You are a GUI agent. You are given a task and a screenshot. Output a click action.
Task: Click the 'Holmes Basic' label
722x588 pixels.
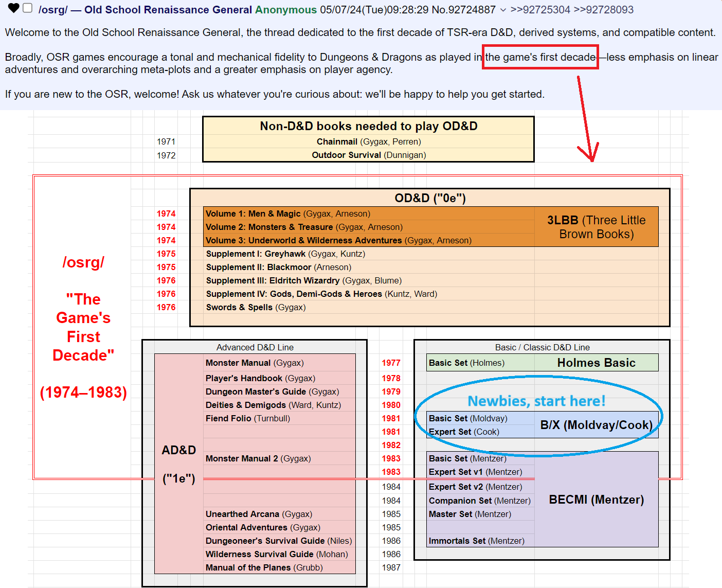597,363
